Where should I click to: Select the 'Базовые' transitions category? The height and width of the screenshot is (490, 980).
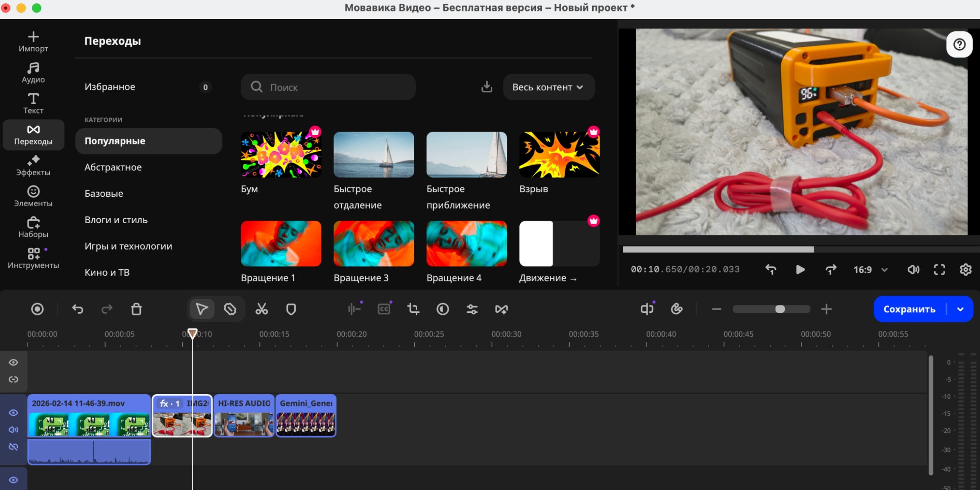point(104,194)
